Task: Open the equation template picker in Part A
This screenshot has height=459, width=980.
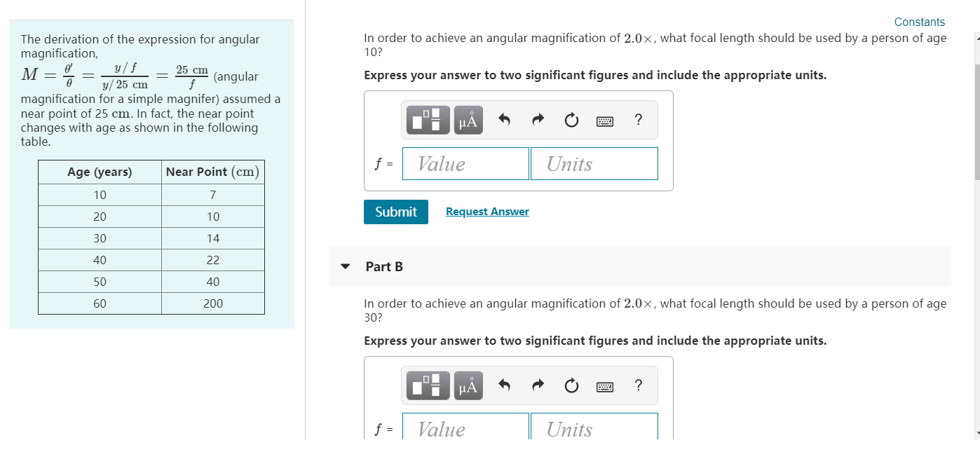Action: (x=428, y=119)
